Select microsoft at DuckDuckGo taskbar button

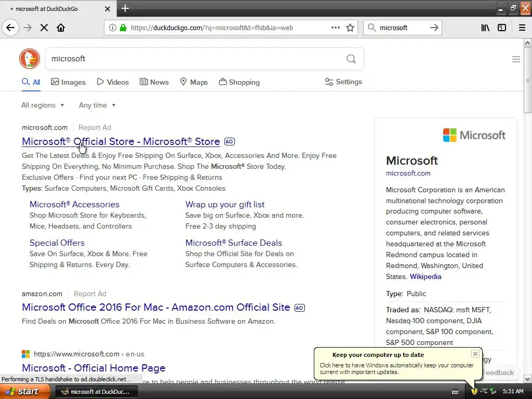96,392
